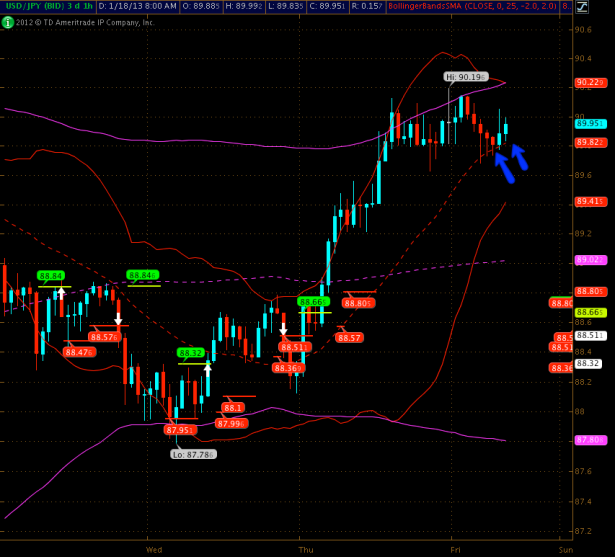Select the lower-left blue arrow annotation
This screenshot has width=615, height=557.
coord(504,168)
